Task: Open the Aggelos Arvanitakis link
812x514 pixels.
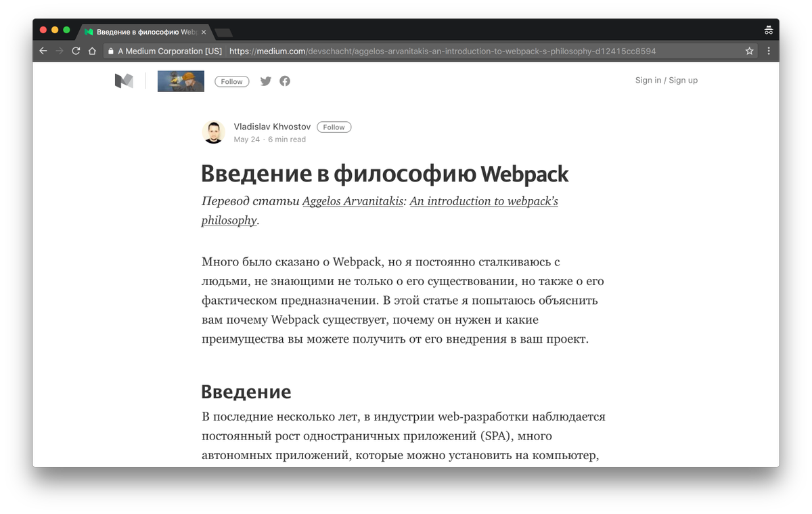Action: (x=353, y=201)
